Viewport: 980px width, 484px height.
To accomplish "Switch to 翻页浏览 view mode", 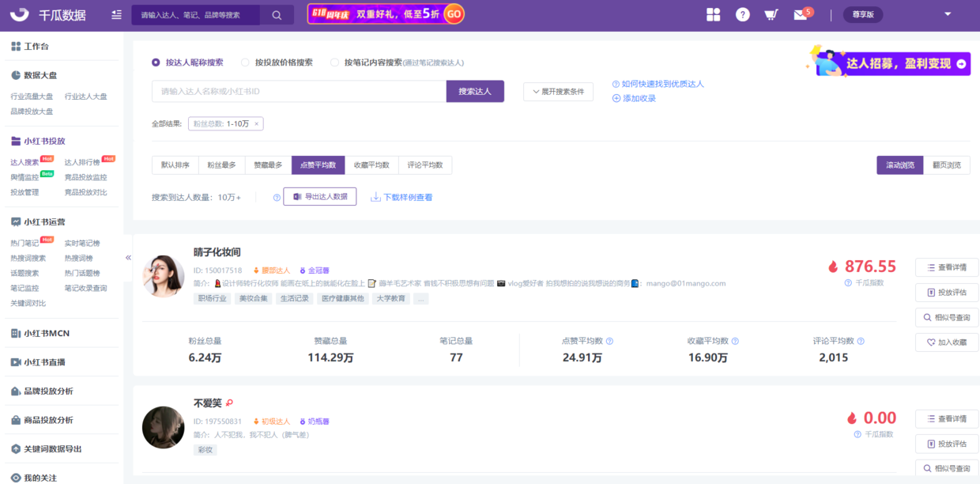I will tap(946, 165).
